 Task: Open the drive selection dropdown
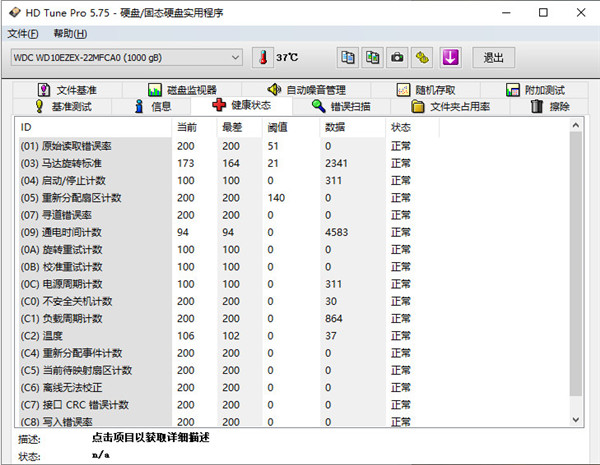(x=234, y=57)
